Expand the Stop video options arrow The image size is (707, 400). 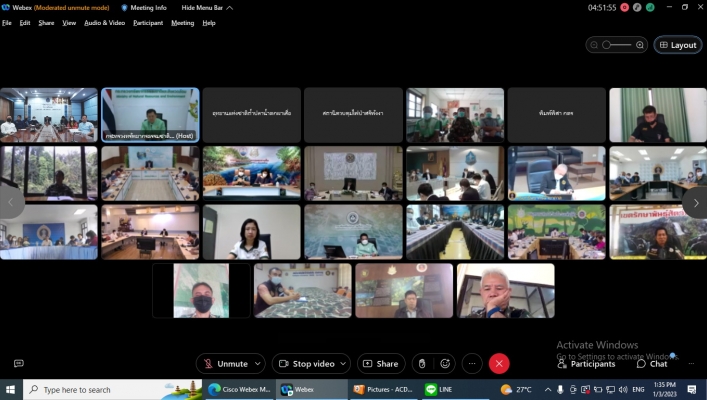tap(343, 364)
